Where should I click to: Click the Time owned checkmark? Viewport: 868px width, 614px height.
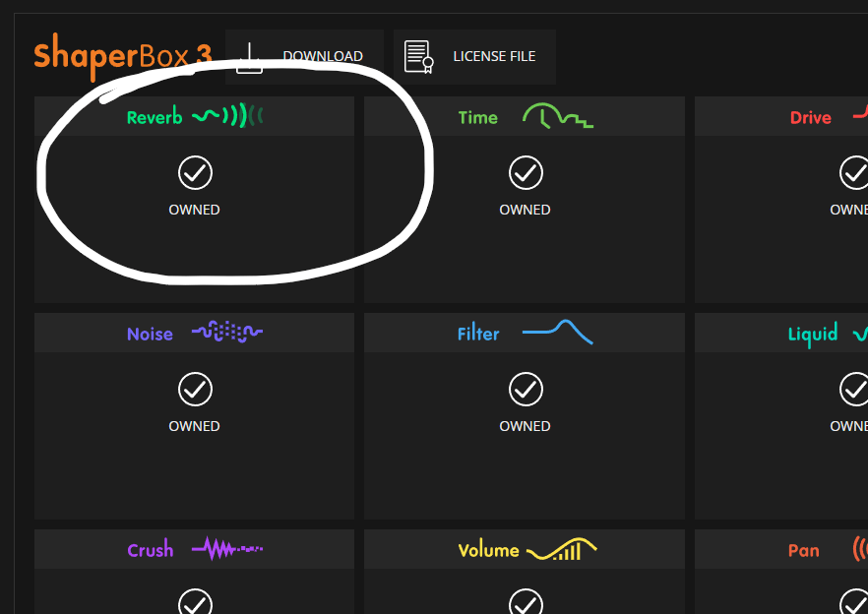click(x=526, y=173)
